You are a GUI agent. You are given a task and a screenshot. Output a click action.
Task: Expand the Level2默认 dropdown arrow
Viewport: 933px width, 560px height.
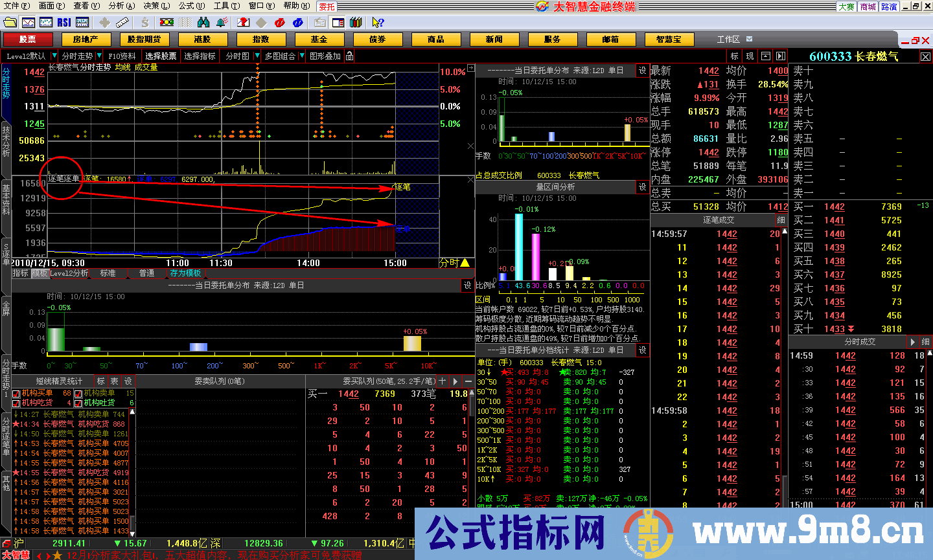pyautogui.click(x=55, y=56)
